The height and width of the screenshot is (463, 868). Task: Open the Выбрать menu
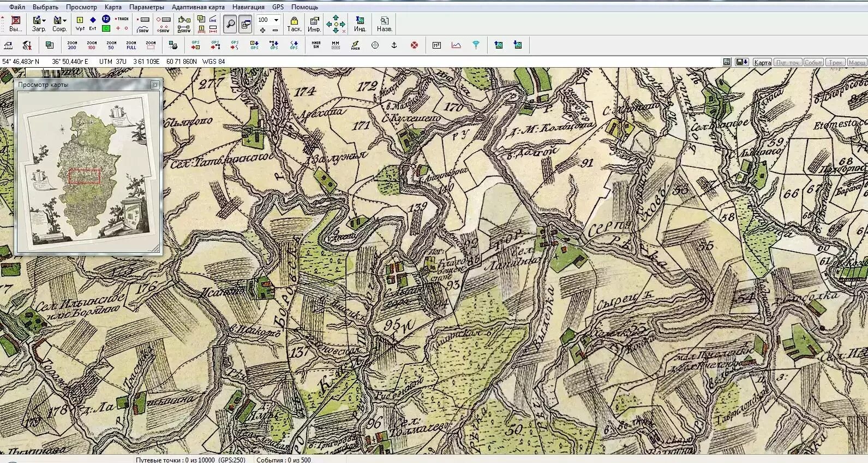coord(45,7)
